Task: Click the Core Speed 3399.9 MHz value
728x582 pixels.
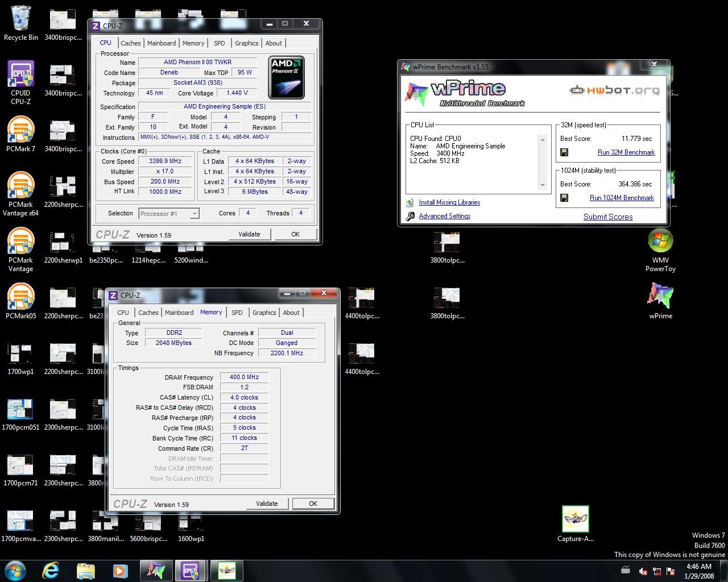Action: click(165, 161)
